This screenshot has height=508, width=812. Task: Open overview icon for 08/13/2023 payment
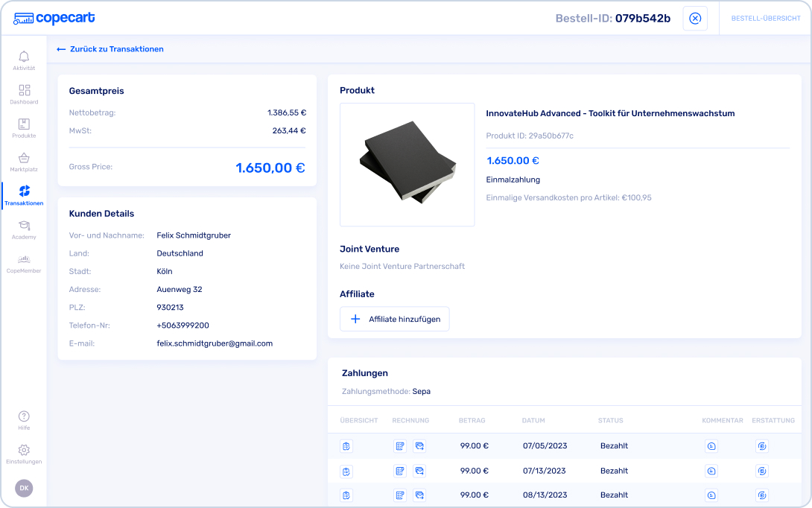(346, 495)
